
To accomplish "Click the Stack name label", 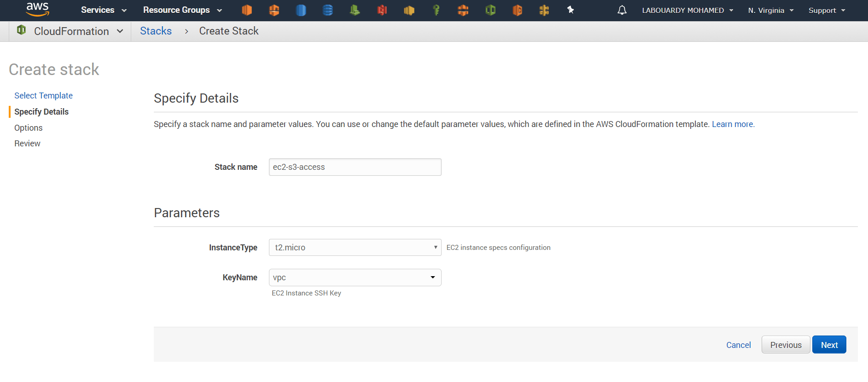I will pos(236,167).
